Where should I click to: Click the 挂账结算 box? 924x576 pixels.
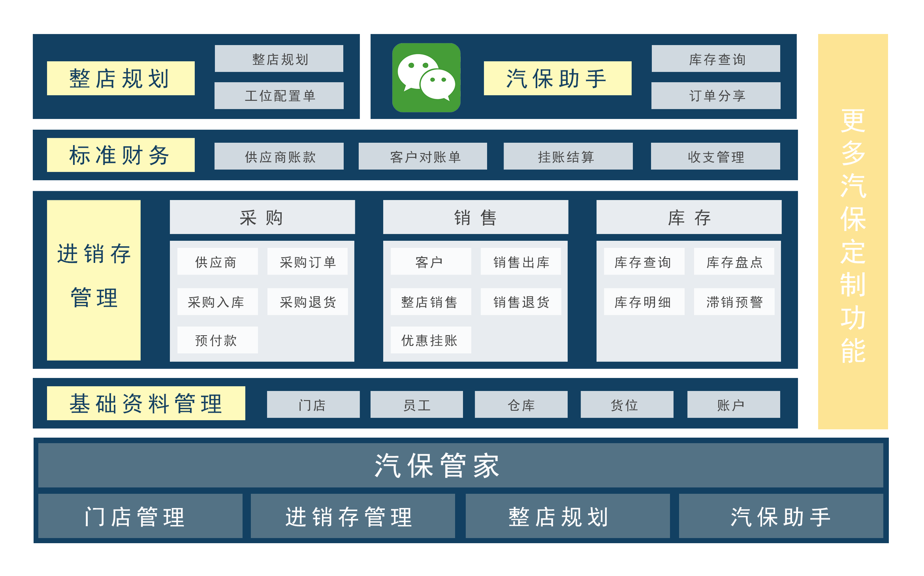pos(568,156)
